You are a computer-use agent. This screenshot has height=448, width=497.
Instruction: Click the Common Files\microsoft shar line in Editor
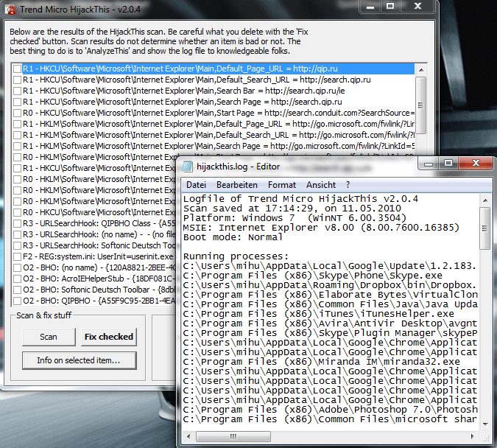pyautogui.click(x=330, y=419)
